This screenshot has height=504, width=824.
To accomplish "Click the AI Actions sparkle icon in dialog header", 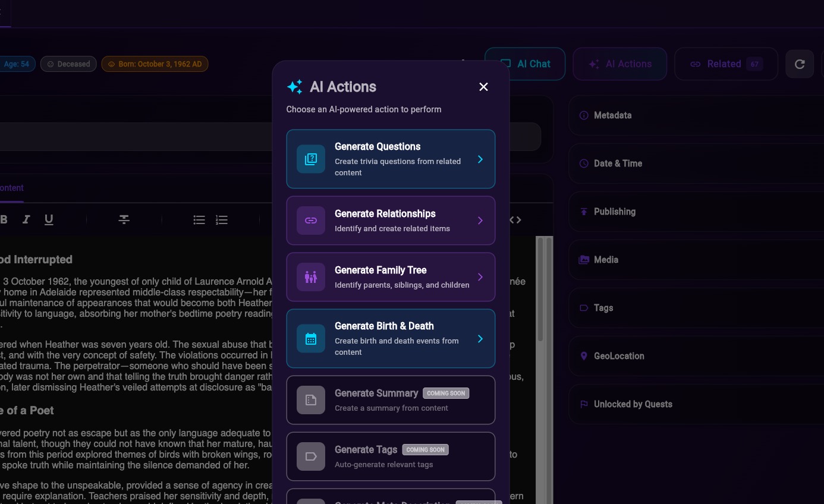I will click(x=295, y=87).
